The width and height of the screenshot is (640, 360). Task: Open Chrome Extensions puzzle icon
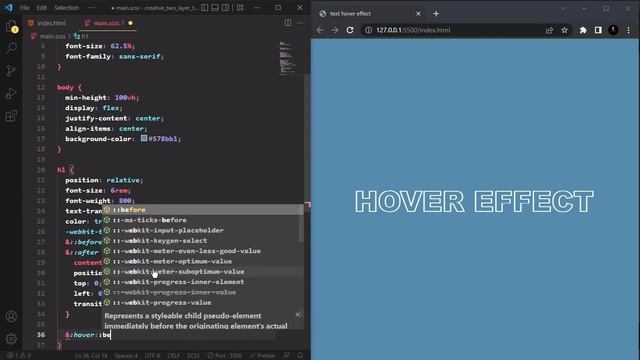pos(583,30)
